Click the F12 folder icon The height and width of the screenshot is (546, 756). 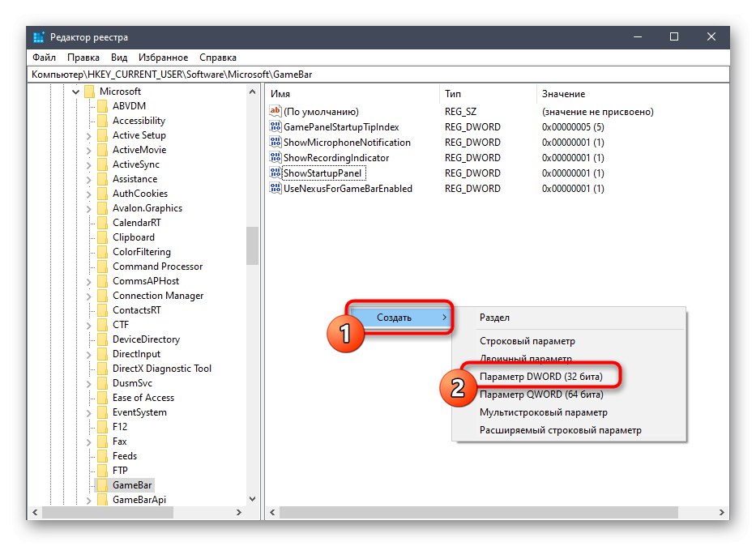coord(102,426)
